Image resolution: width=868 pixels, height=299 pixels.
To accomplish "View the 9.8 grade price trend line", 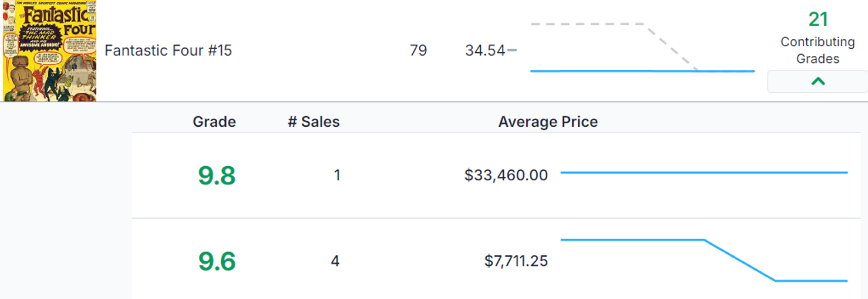I will point(704,173).
